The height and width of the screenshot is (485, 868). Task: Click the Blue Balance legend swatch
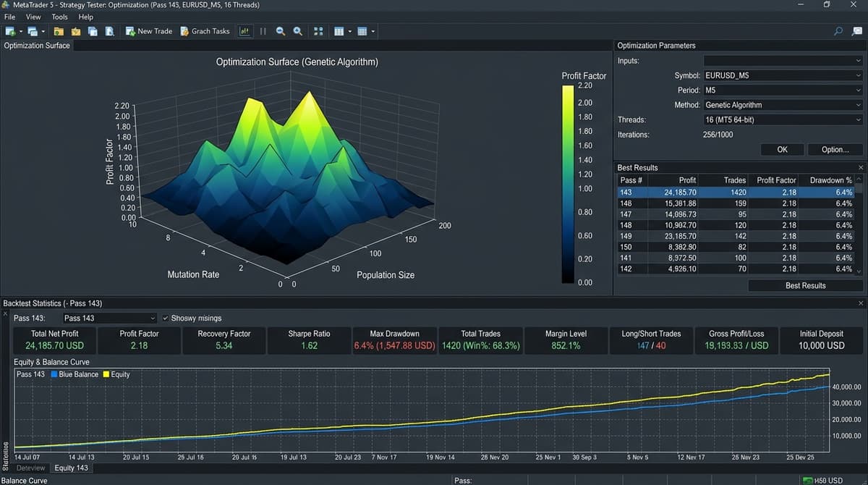54,374
